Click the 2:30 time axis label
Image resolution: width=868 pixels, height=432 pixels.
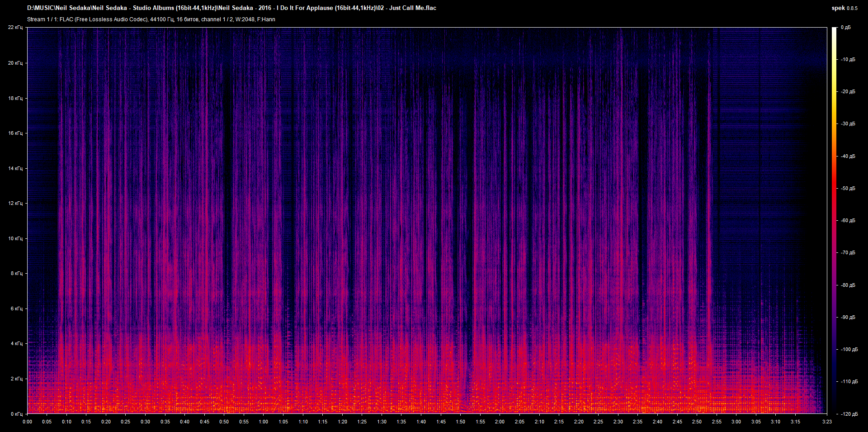tap(618, 422)
